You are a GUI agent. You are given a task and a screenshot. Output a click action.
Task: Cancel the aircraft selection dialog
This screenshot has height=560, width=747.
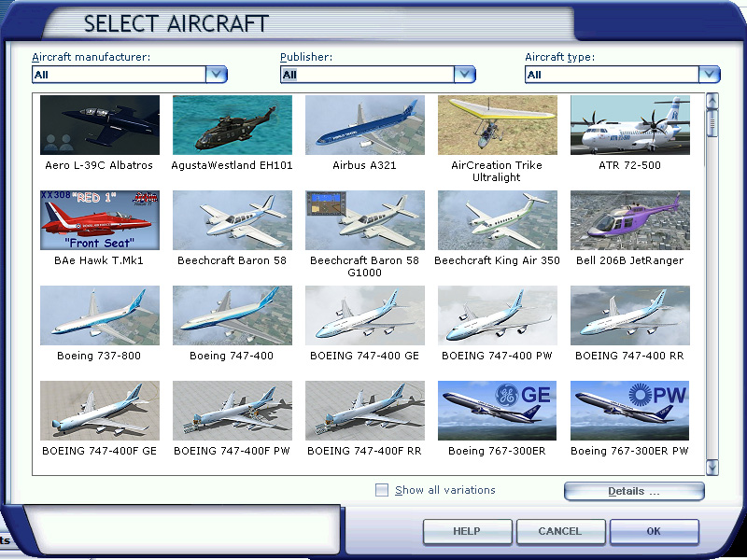click(x=560, y=531)
